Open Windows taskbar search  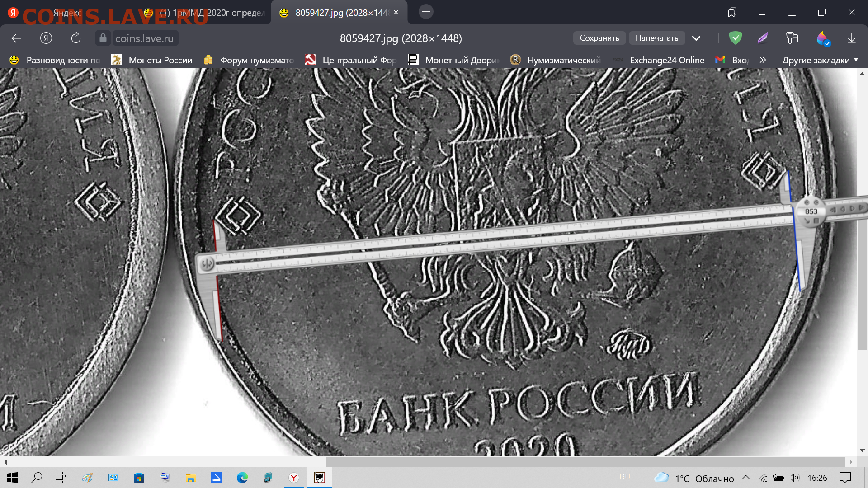[37, 478]
